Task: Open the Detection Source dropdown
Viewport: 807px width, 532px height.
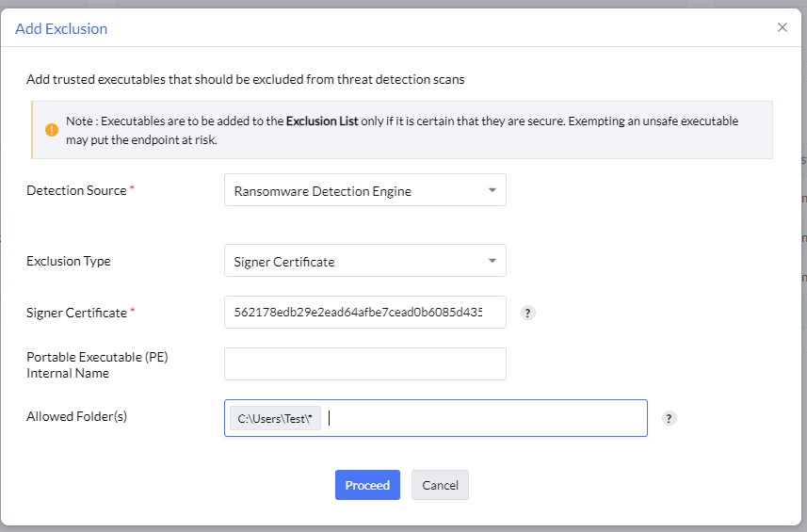Action: point(365,190)
